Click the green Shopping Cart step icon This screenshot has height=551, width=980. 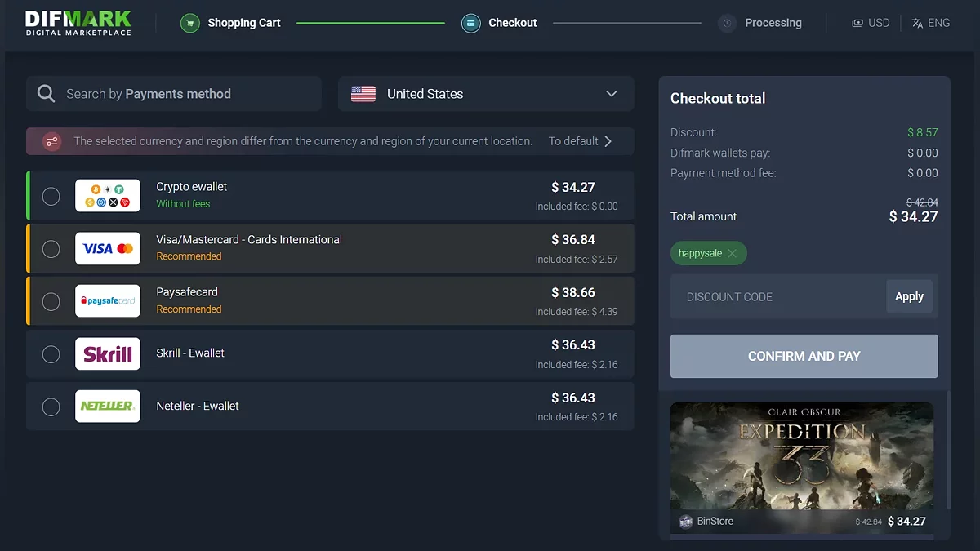point(190,23)
